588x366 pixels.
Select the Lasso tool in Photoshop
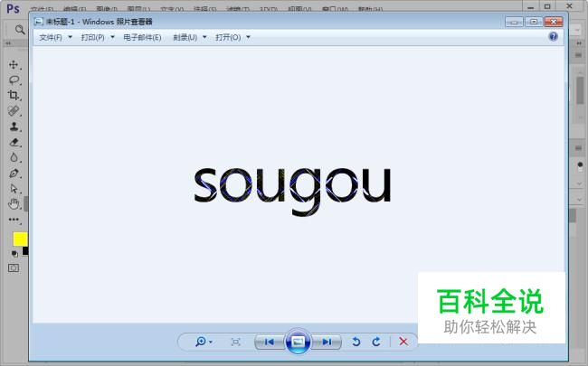14,80
